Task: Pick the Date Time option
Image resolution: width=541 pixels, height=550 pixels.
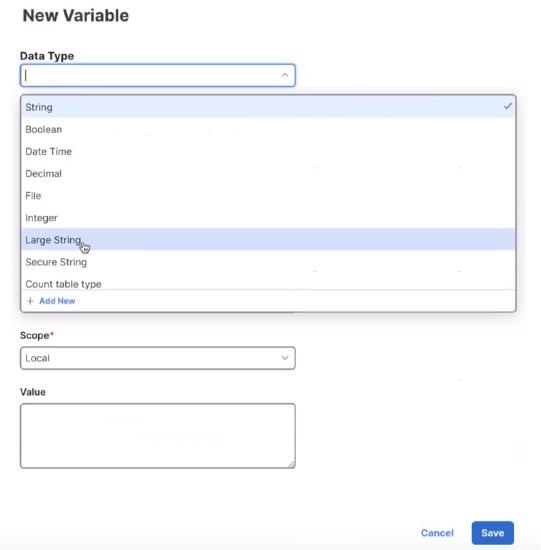Action: (x=268, y=152)
